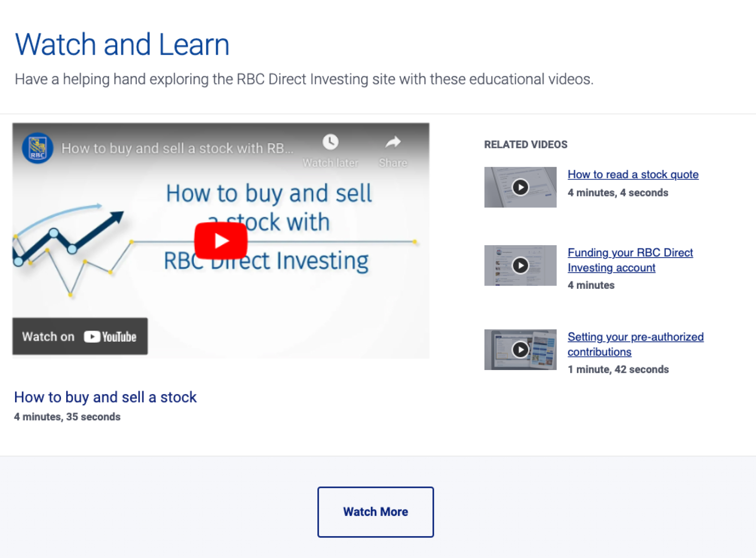Click the Share arrow icon
Image resolution: width=756 pixels, height=558 pixels.
[393, 142]
